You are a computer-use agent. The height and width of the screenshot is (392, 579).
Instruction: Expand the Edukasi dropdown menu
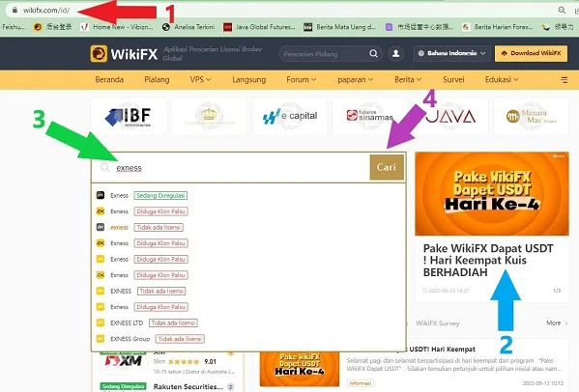[x=502, y=79]
